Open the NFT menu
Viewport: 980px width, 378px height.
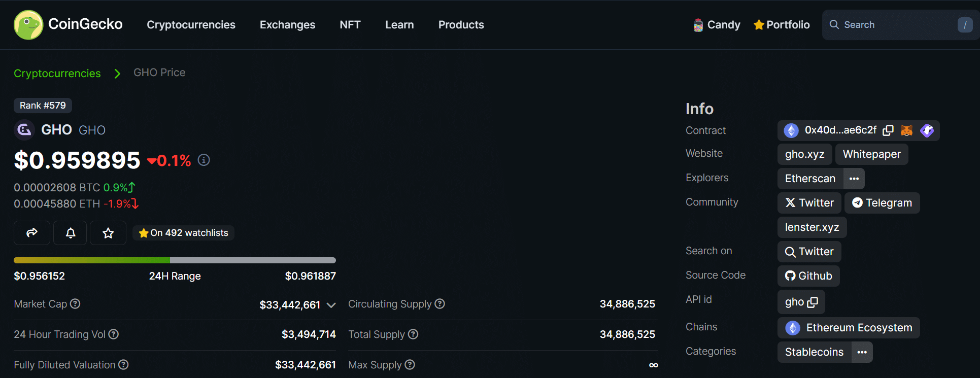[350, 25]
